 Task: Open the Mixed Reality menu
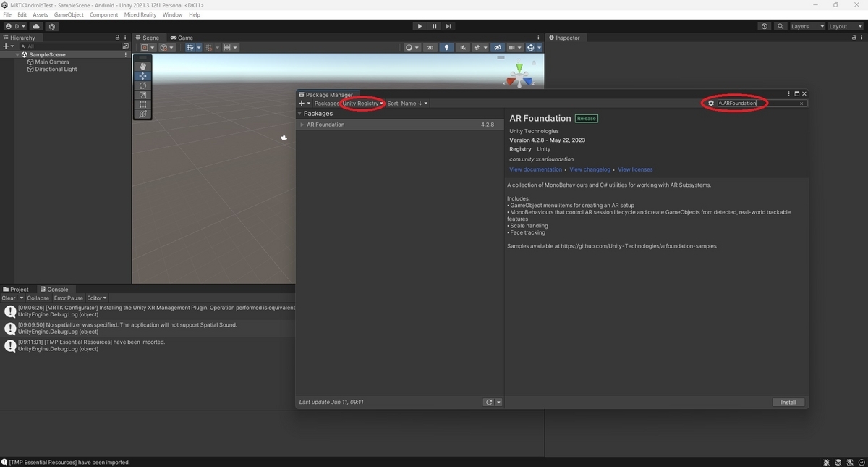click(140, 14)
